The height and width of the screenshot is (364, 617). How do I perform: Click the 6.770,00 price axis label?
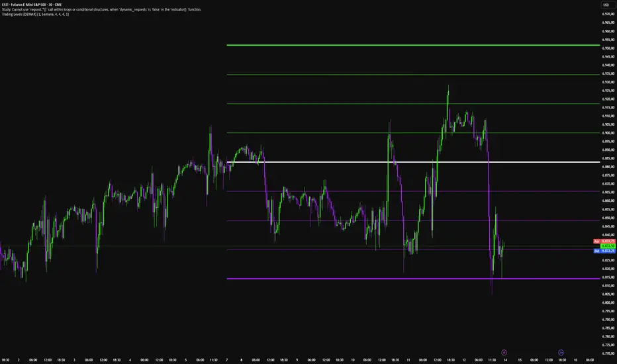coord(608,353)
